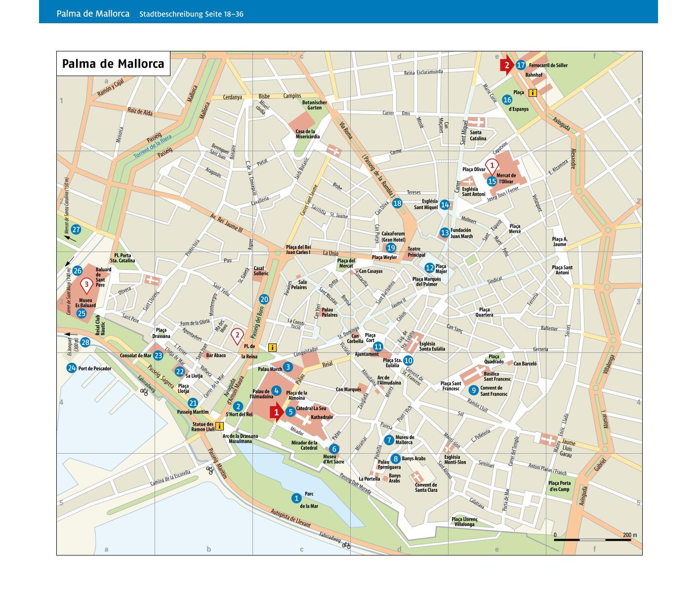
Task: Click blue marker 17 at Ferrocarril de Sóller
Action: 521,65
